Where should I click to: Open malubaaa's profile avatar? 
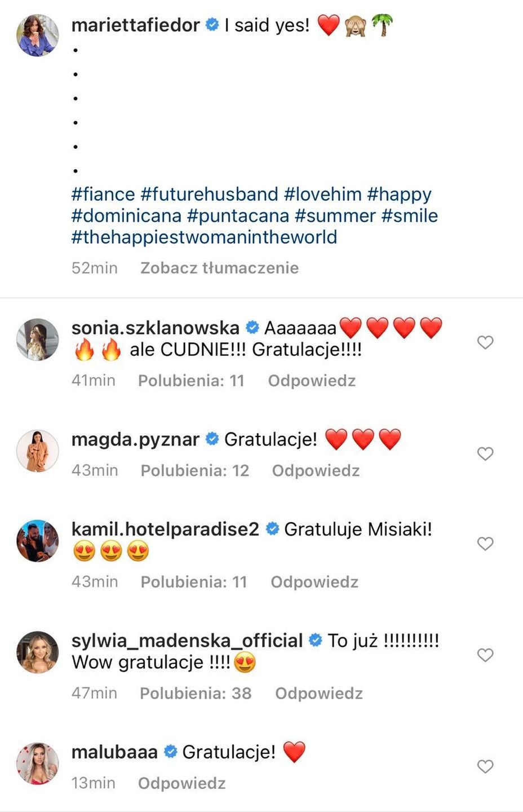[x=38, y=764]
